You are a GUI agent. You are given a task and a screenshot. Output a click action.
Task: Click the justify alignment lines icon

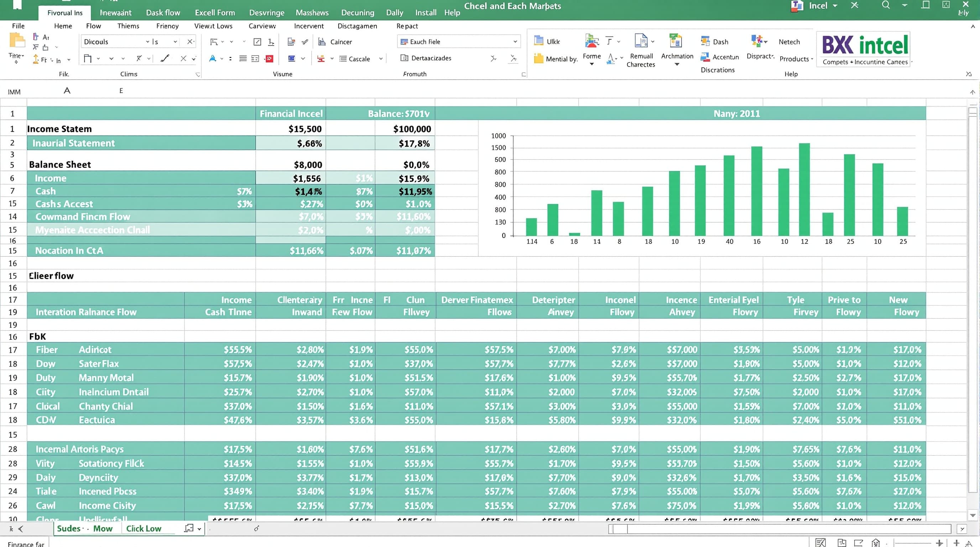pyautogui.click(x=243, y=58)
